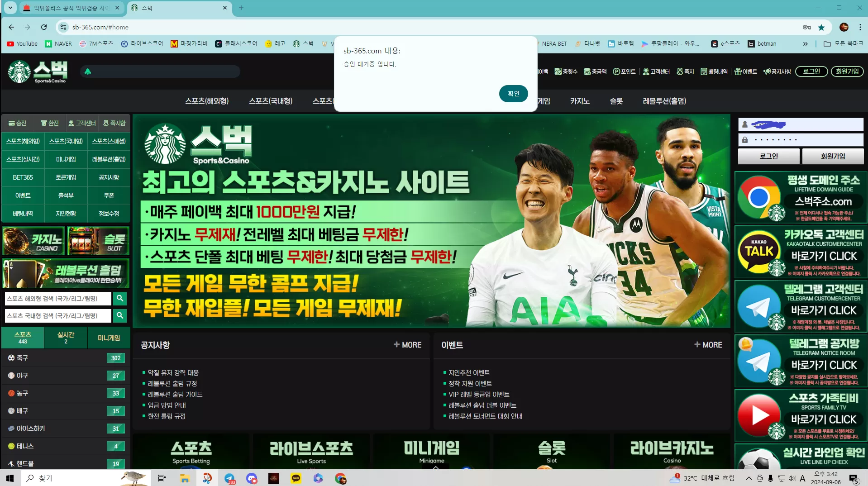Click the header 회원가입 pill button
The width and height of the screenshot is (868, 486).
coord(847,71)
